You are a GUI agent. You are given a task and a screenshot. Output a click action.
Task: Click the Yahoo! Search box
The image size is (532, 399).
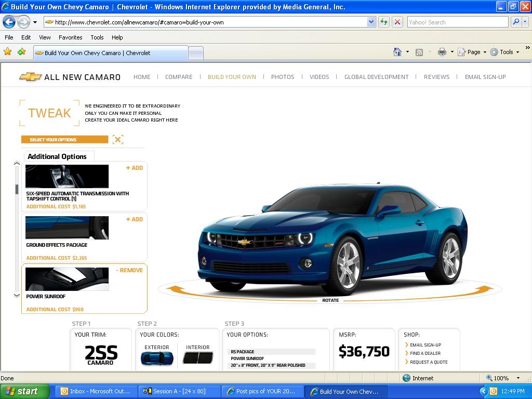point(457,22)
